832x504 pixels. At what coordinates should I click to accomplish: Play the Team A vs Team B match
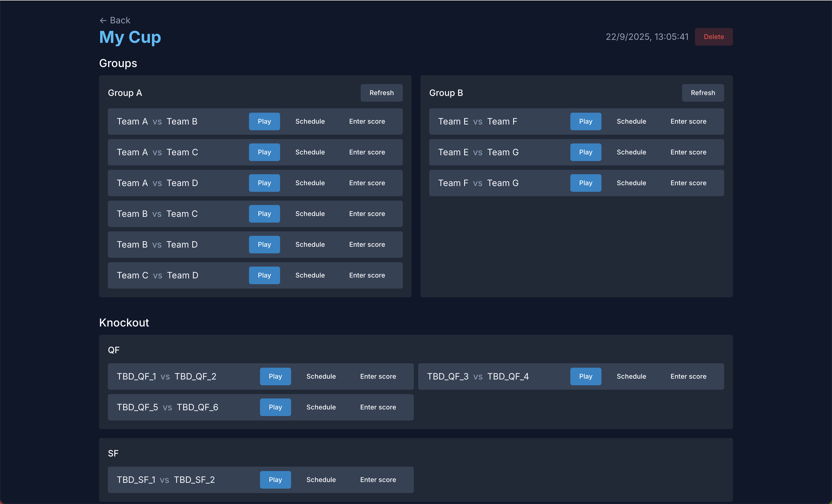point(264,121)
